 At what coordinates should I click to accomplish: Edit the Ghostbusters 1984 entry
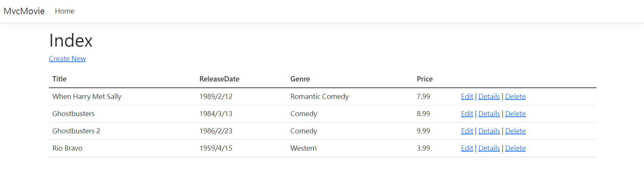(467, 114)
